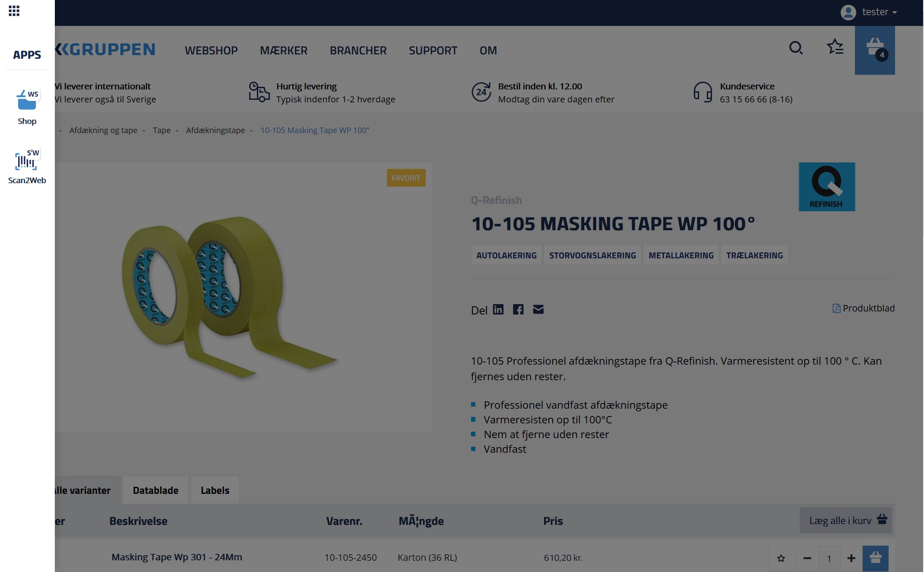Share on Facebook
Image resolution: width=924 pixels, height=572 pixels.
[x=518, y=309]
